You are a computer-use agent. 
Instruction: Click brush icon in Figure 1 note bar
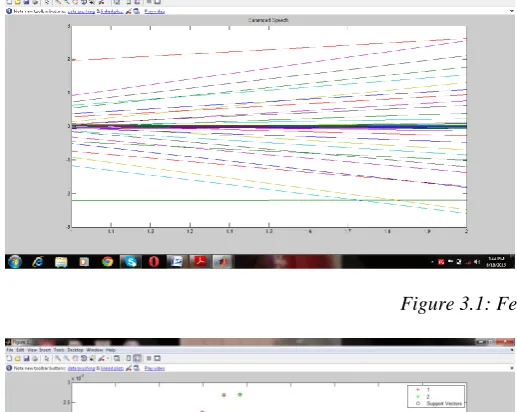point(128,368)
